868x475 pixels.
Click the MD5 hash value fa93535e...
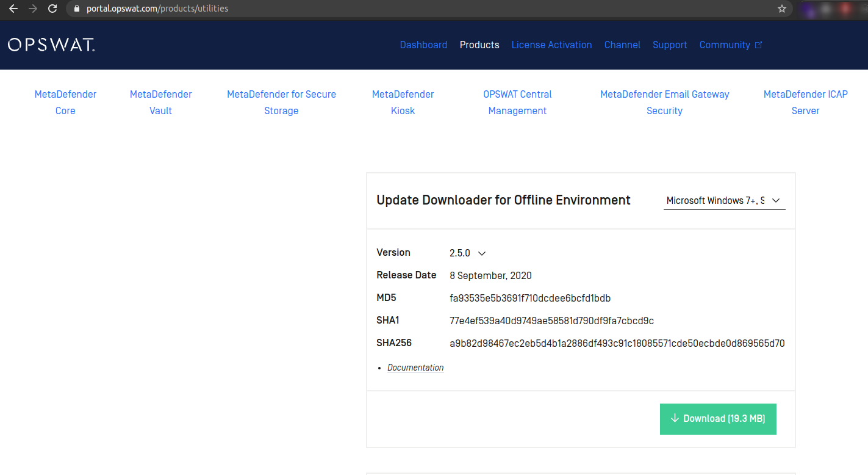[x=530, y=298]
